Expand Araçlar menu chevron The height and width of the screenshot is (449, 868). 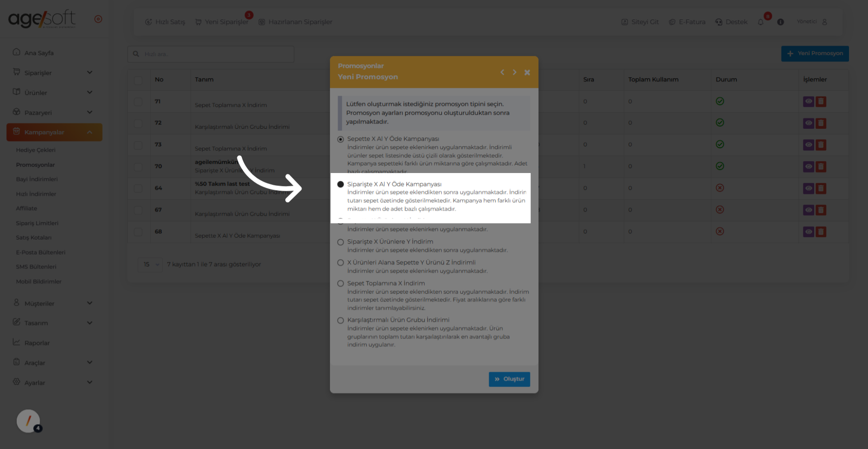(x=90, y=362)
